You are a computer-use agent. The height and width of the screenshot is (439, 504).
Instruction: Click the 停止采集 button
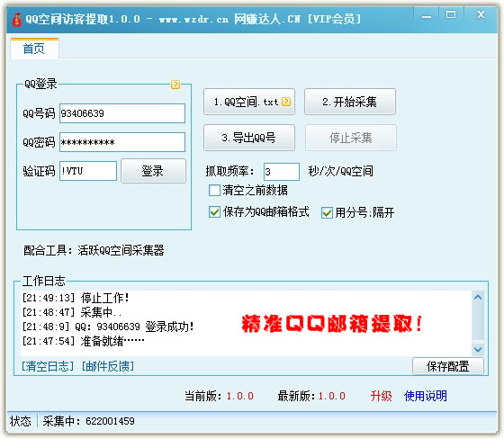[351, 138]
